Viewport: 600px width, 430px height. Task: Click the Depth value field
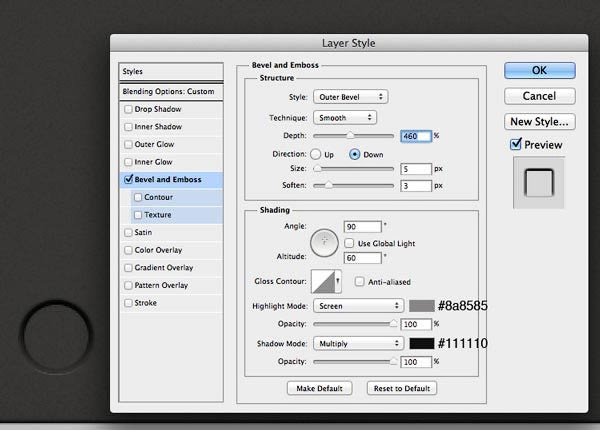point(416,136)
